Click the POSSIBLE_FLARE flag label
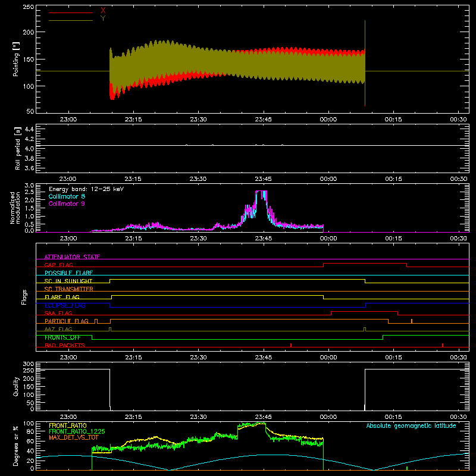This screenshot has height=476, width=476. pyautogui.click(x=68, y=273)
